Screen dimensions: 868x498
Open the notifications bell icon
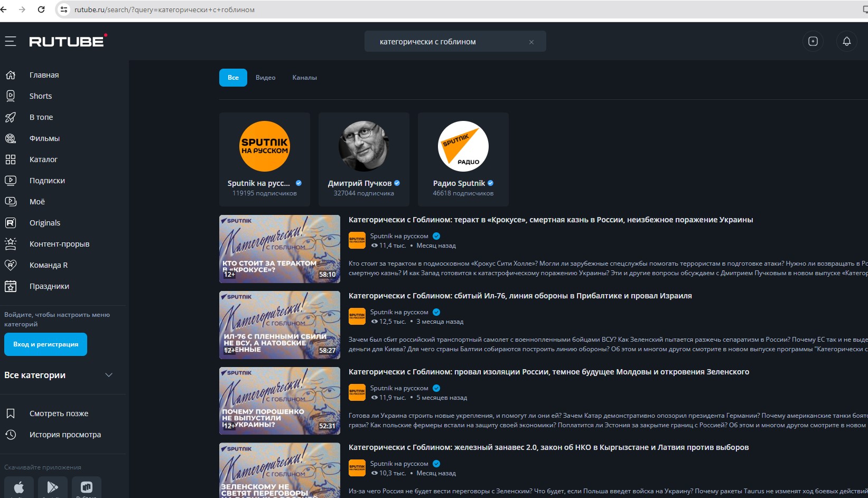click(847, 41)
